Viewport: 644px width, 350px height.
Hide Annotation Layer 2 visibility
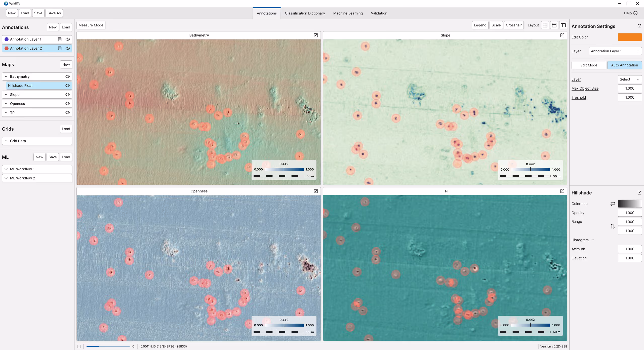point(67,48)
